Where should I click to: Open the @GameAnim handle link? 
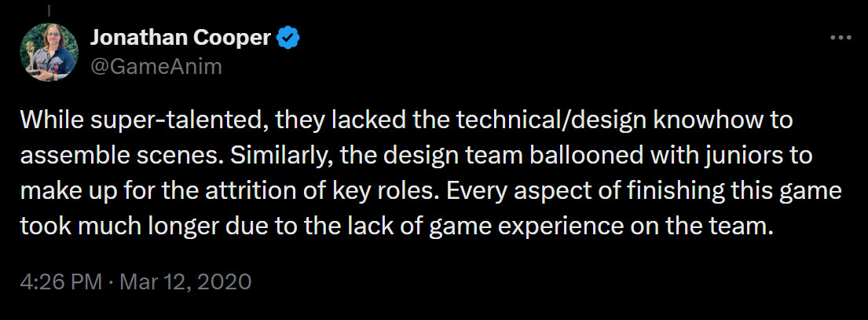(156, 66)
